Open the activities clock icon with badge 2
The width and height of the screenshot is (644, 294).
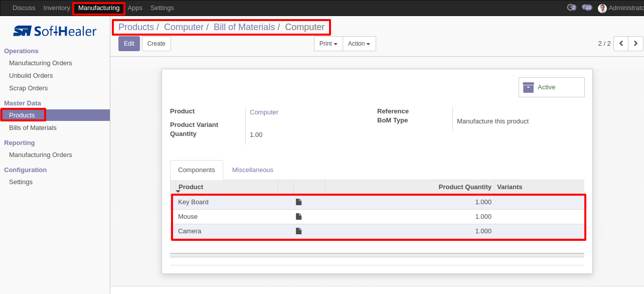coord(571,8)
